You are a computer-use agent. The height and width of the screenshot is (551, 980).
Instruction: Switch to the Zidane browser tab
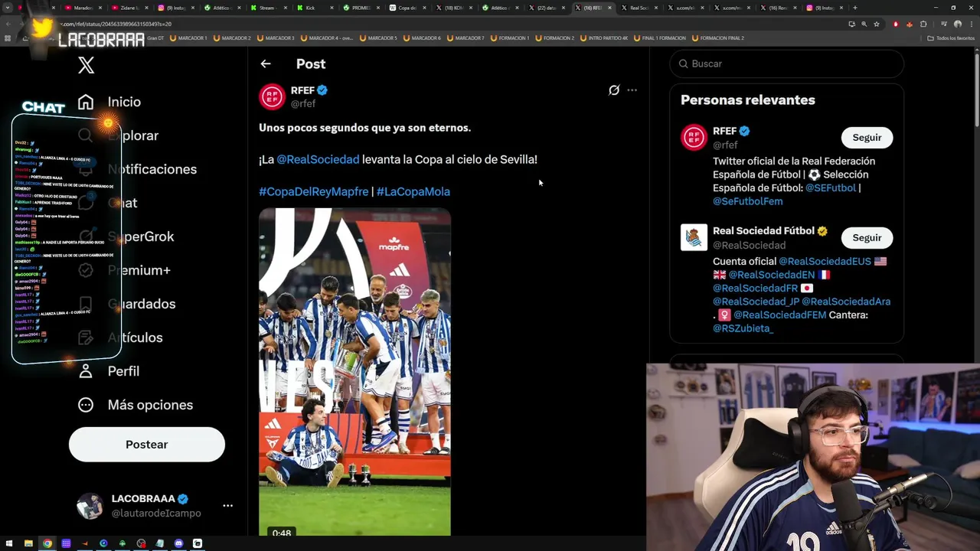click(x=129, y=8)
